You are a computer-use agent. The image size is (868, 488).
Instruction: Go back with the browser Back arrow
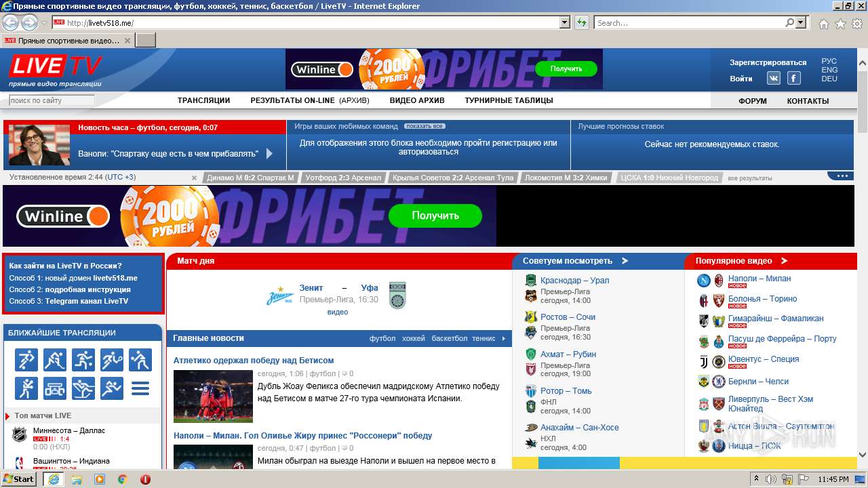click(x=10, y=22)
